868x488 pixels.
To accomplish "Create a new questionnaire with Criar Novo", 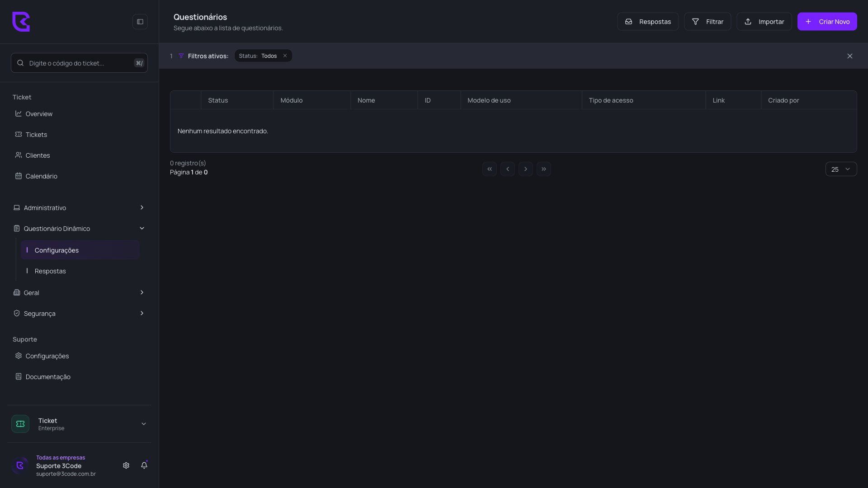I will click(827, 22).
